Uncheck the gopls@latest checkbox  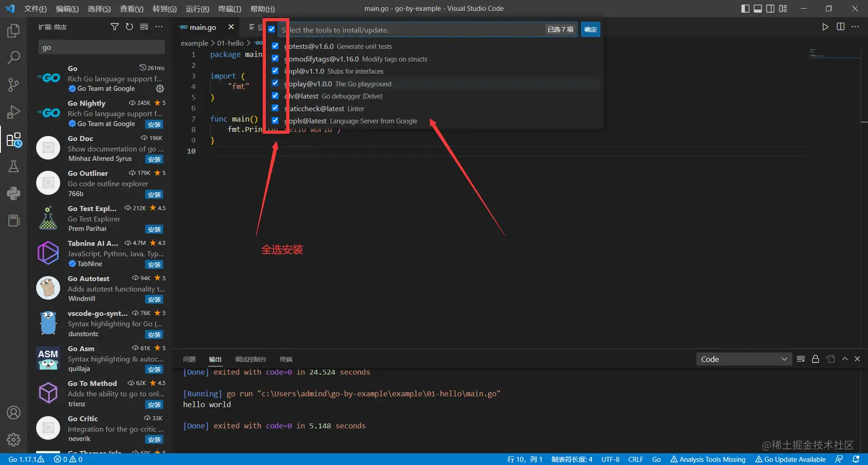(276, 121)
